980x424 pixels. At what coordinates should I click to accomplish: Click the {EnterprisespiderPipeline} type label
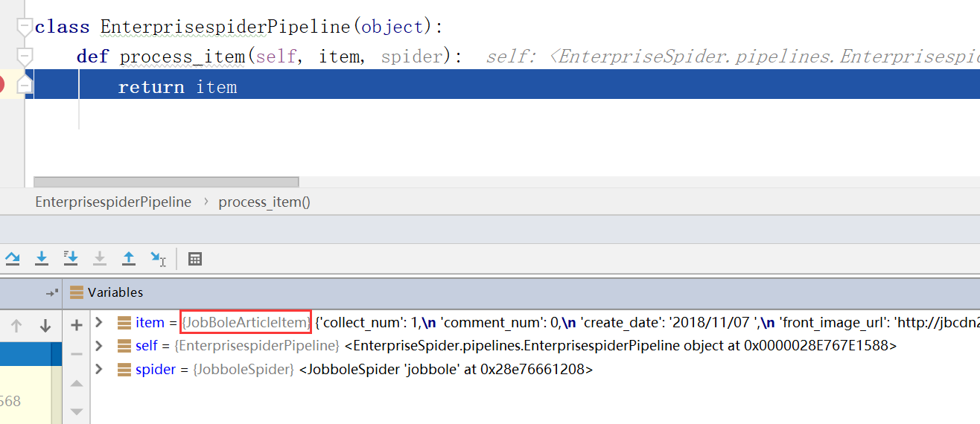257,346
